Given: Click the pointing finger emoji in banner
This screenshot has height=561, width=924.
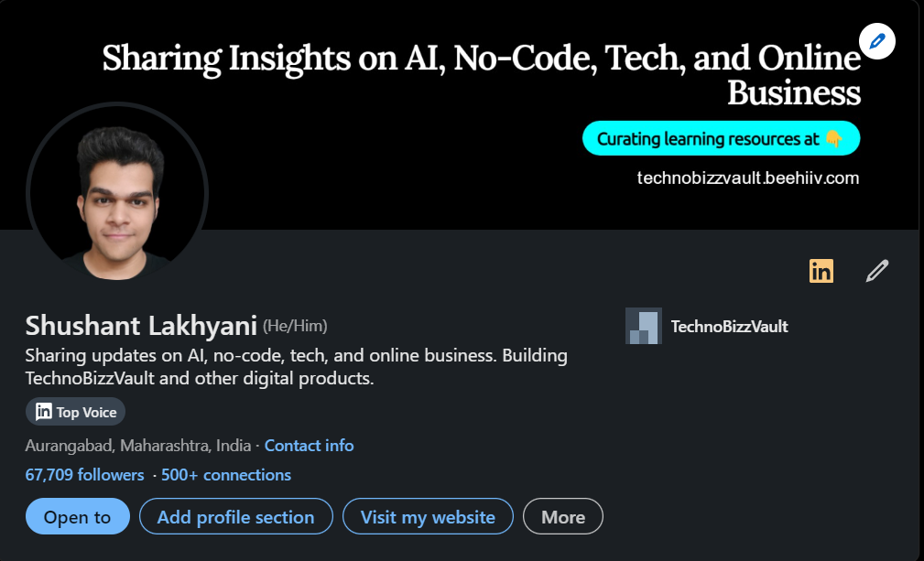Looking at the screenshot, I should click(832, 138).
